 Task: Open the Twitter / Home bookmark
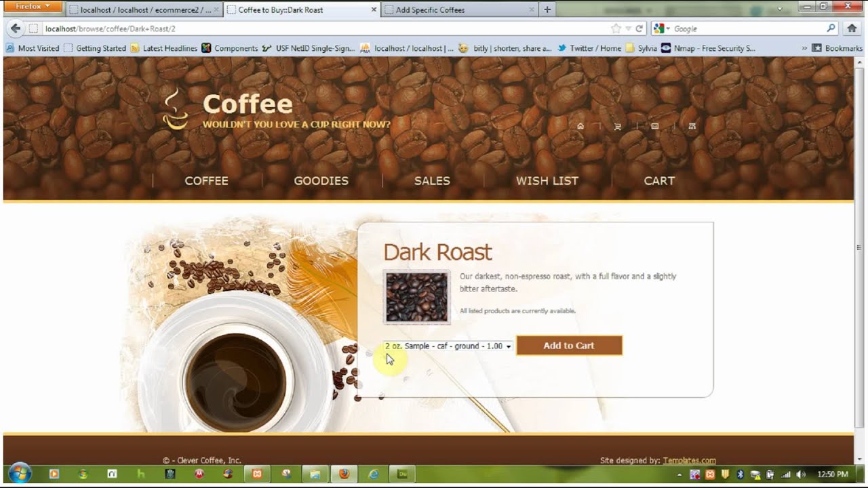(x=589, y=48)
